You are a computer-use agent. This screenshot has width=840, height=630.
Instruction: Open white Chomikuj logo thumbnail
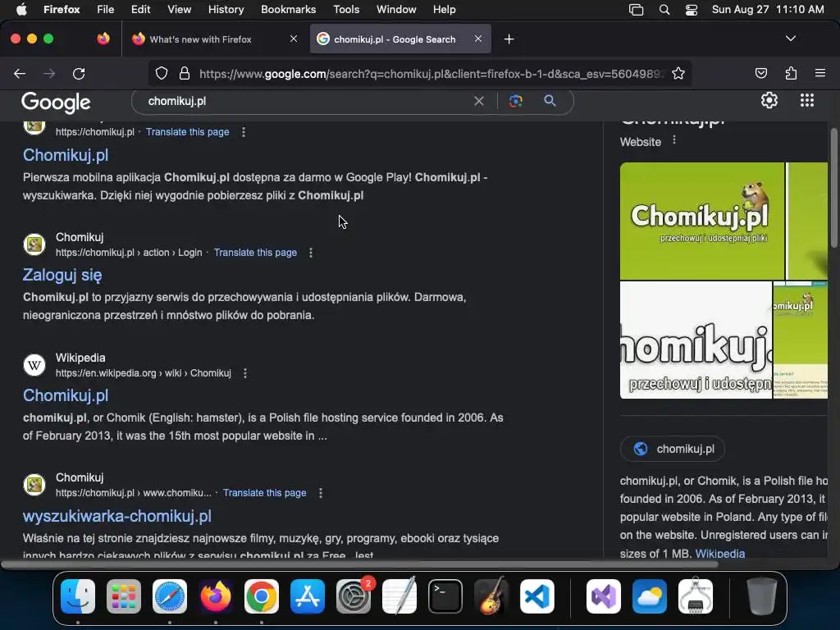pyautogui.click(x=696, y=340)
